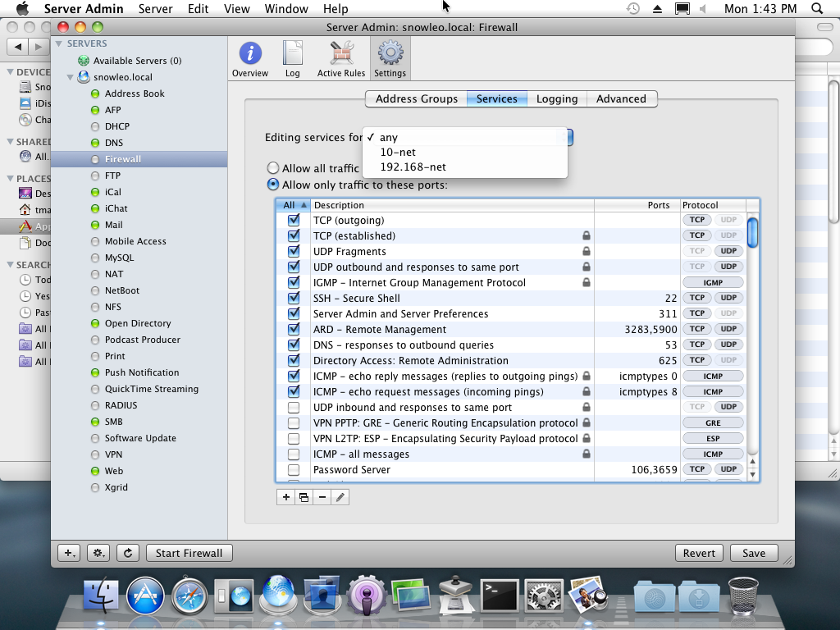Choose 10-net from the dropdown
The height and width of the screenshot is (630, 840).
[465, 152]
